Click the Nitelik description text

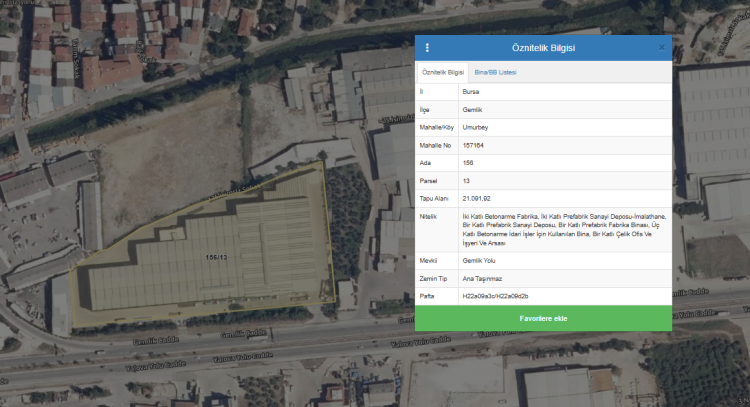pos(563,229)
